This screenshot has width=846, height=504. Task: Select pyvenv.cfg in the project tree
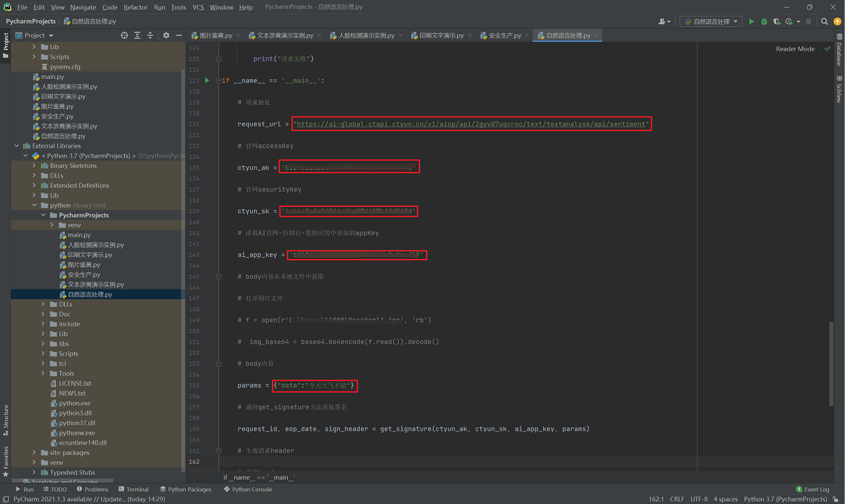coord(65,66)
